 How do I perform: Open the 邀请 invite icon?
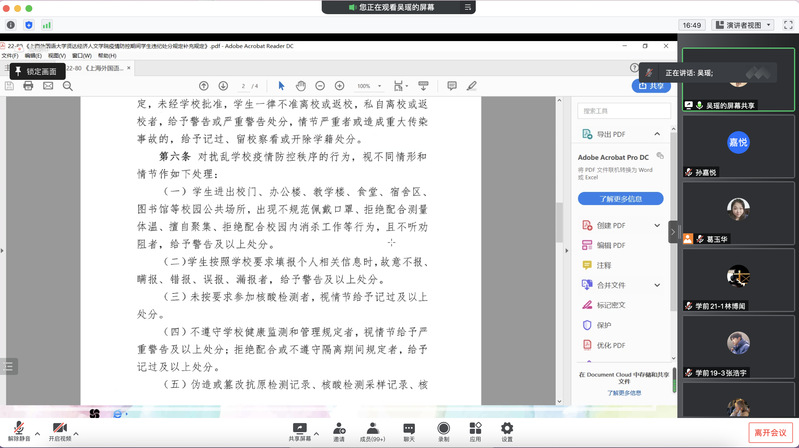coord(339,432)
